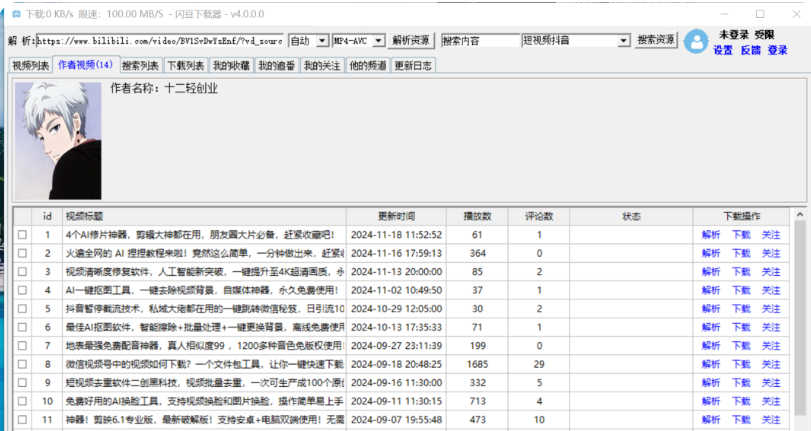
Task: Click the 设置 settings link
Action: 723,49
